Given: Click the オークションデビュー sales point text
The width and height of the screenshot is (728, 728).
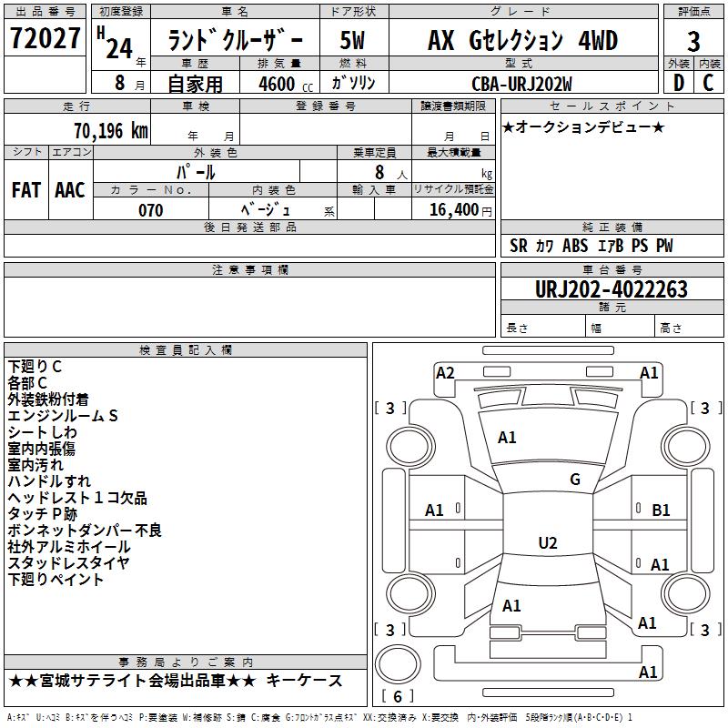Looking at the screenshot, I should pos(583,126).
